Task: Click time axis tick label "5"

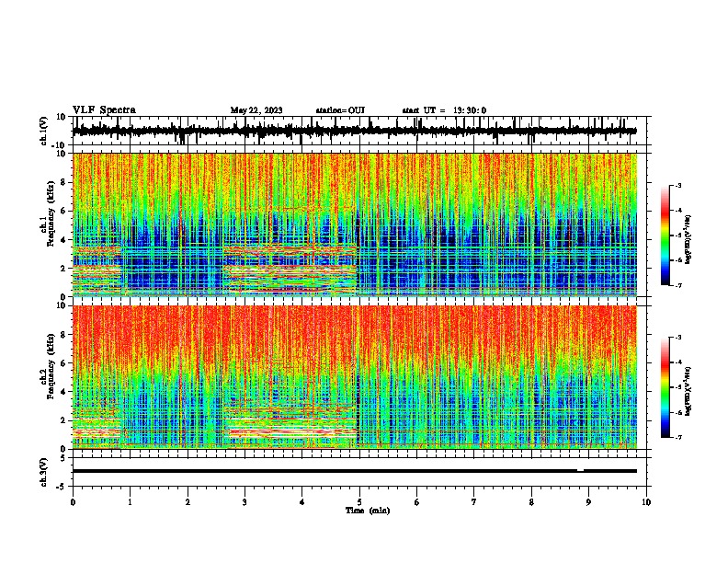Action: 359,502
